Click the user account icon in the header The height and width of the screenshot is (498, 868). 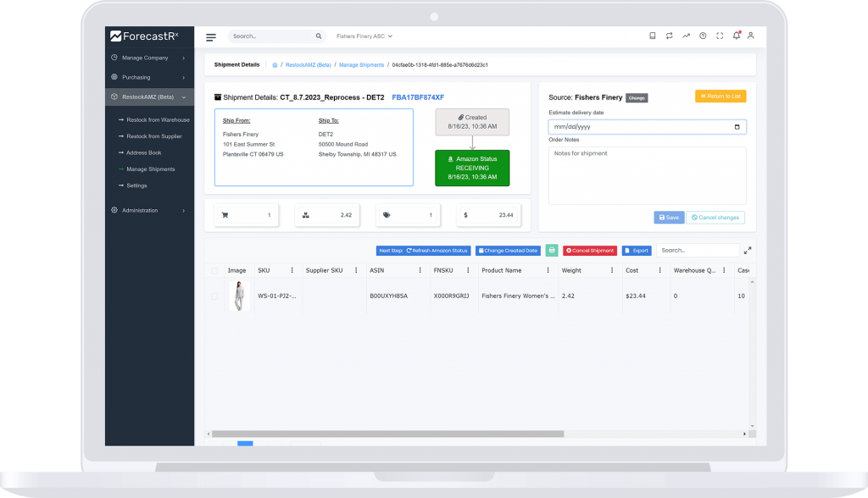(753, 36)
